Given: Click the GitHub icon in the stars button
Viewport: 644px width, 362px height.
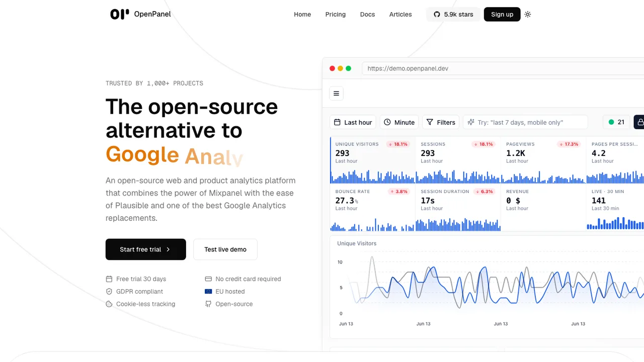Looking at the screenshot, I should tap(437, 15).
